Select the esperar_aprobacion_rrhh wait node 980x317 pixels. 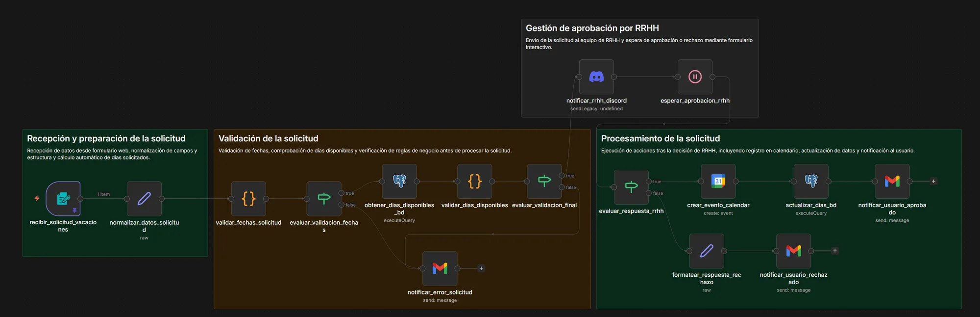[695, 77]
